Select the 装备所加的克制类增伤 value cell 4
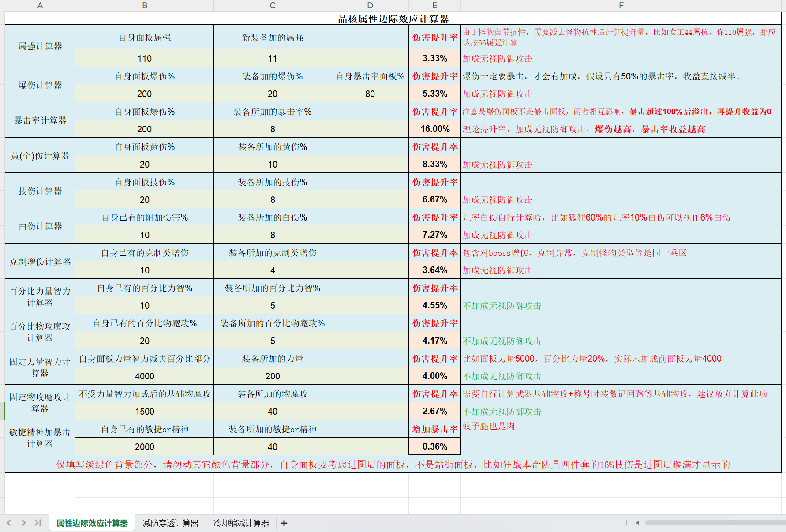Image resolution: width=786 pixels, height=532 pixels. click(x=272, y=270)
